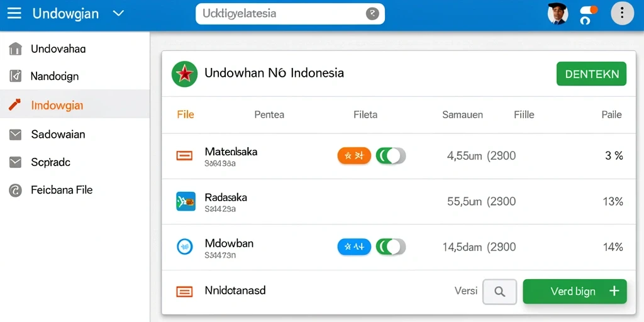The height and width of the screenshot is (322, 644).
Task: Toggle the orange header switch
Action: tap(588, 9)
